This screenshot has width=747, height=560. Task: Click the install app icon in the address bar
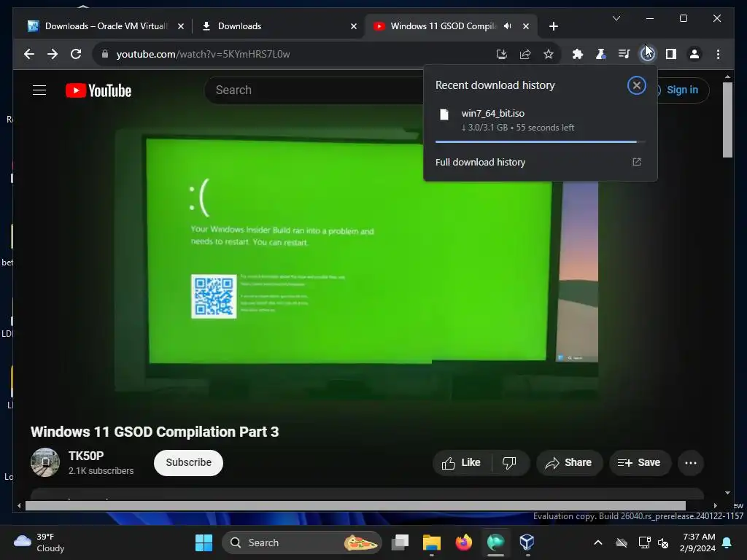click(x=502, y=54)
